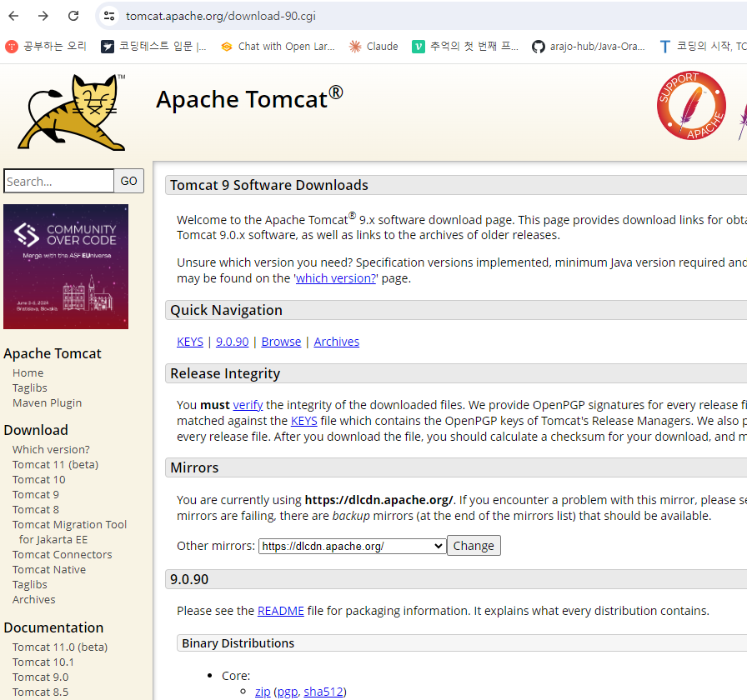Screen dimensions: 747x700
Task: Open Tomcat 10 download page
Action: pyautogui.click(x=39, y=479)
